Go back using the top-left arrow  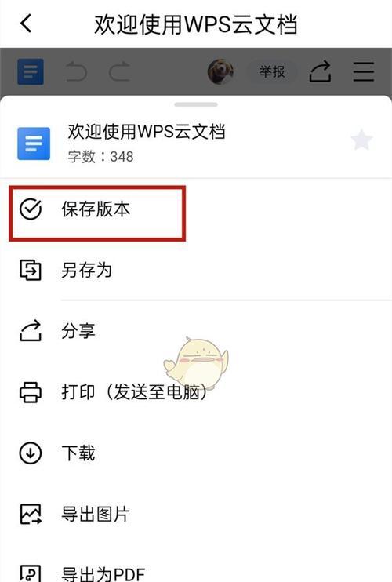pos(26,24)
